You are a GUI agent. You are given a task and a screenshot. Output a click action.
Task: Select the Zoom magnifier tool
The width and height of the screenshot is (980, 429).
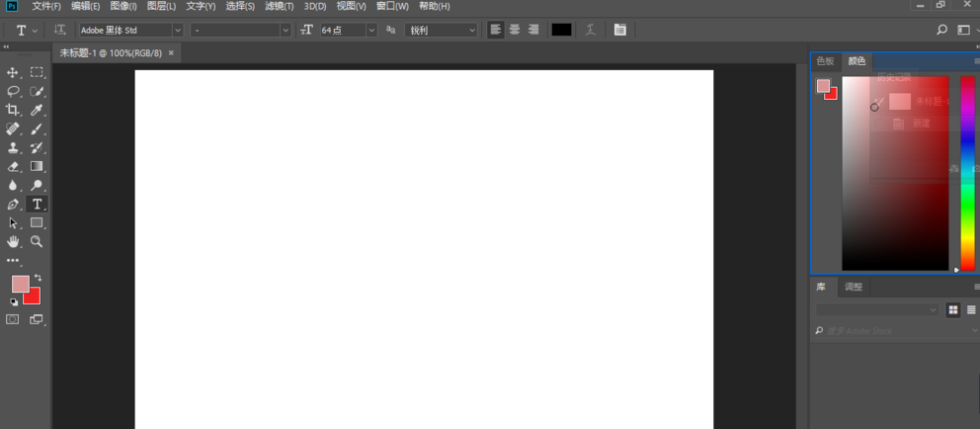coord(37,241)
